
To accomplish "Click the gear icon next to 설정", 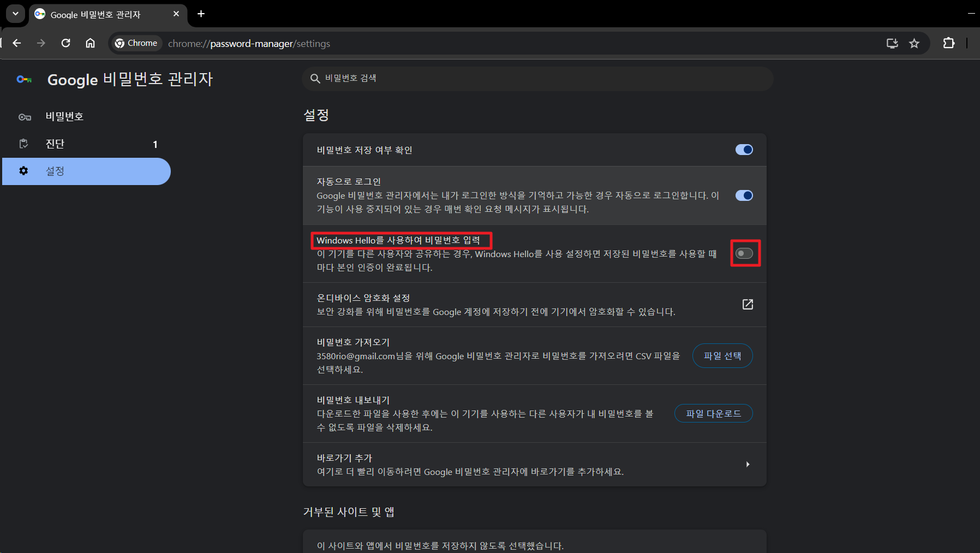I will pyautogui.click(x=23, y=171).
